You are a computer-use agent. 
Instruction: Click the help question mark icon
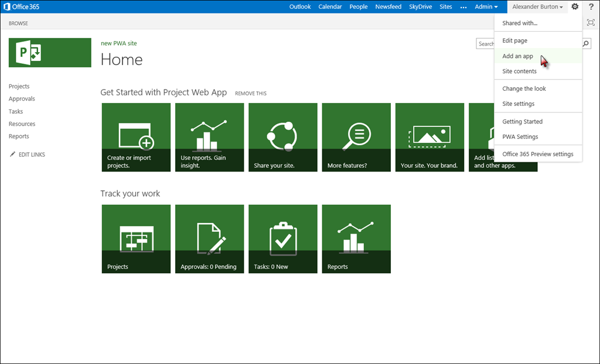click(x=591, y=6)
